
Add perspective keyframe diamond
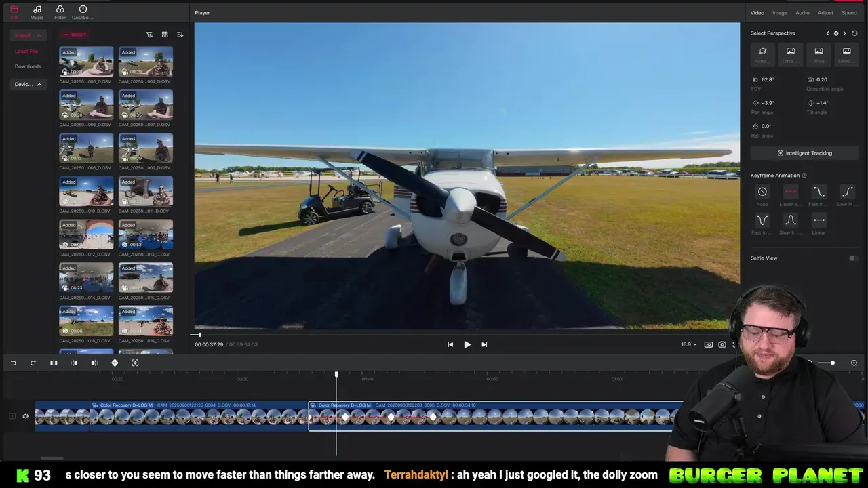(836, 33)
